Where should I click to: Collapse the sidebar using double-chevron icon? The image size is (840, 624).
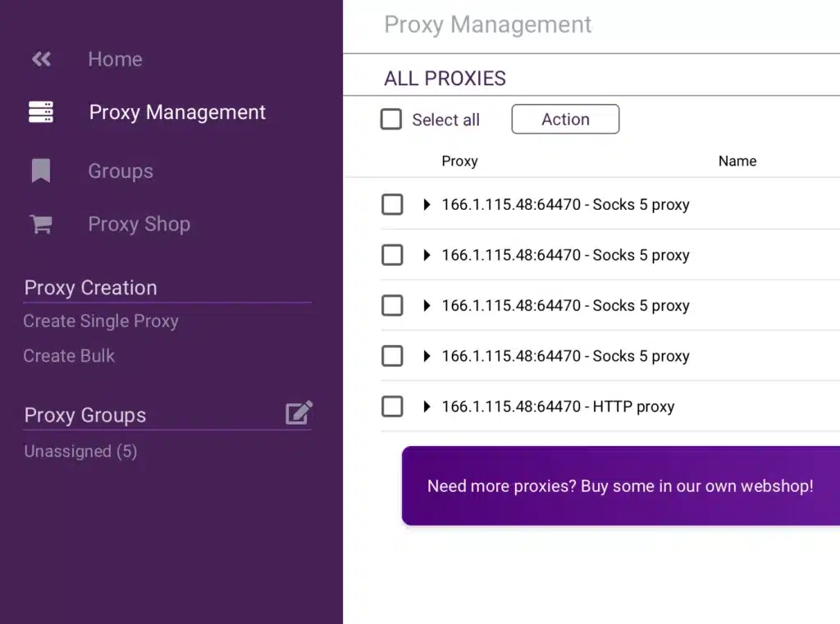pos(39,58)
